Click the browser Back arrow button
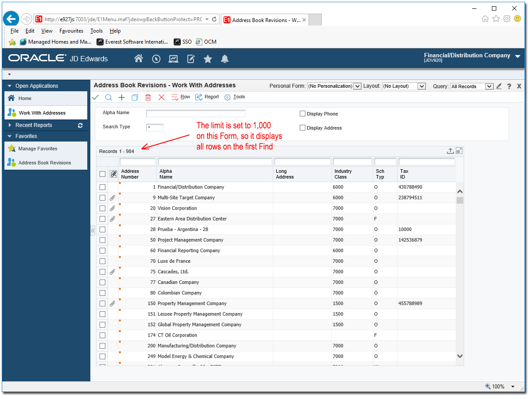Viewport: 532px width, 399px height. pyautogui.click(x=11, y=19)
